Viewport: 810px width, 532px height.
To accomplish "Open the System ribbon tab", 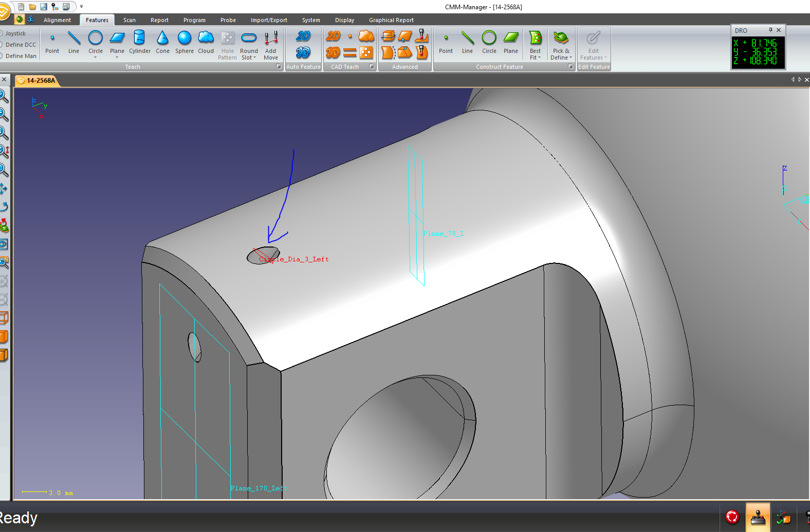I will point(311,20).
